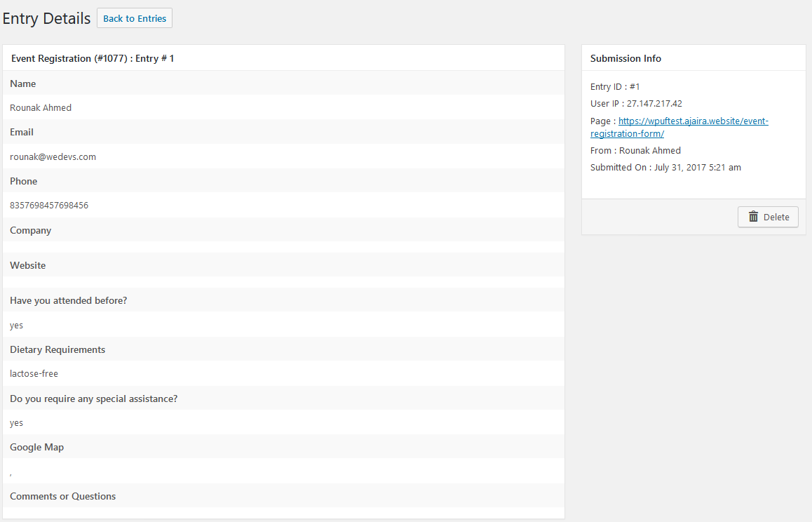The width and height of the screenshot is (812, 522).
Task: Select the email rounak@wedevs.com
Action: [53, 157]
